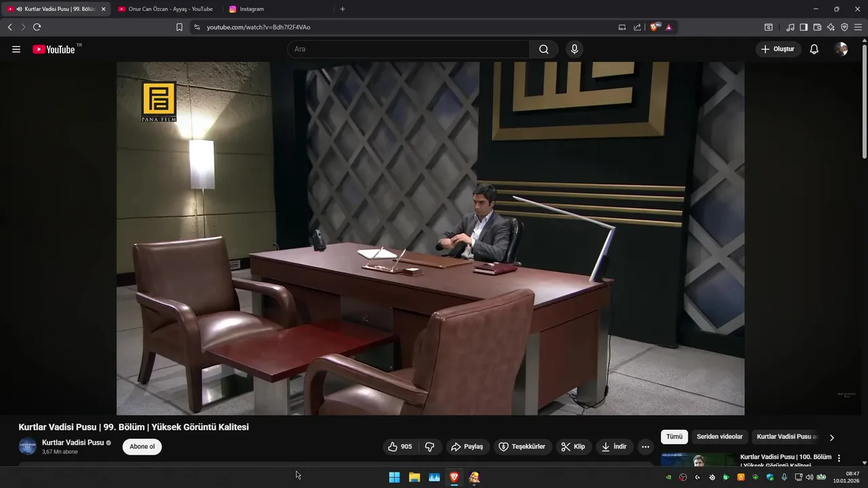Open the tab search toolbar icon
The width and height of the screenshot is (868, 488).
[768, 27]
